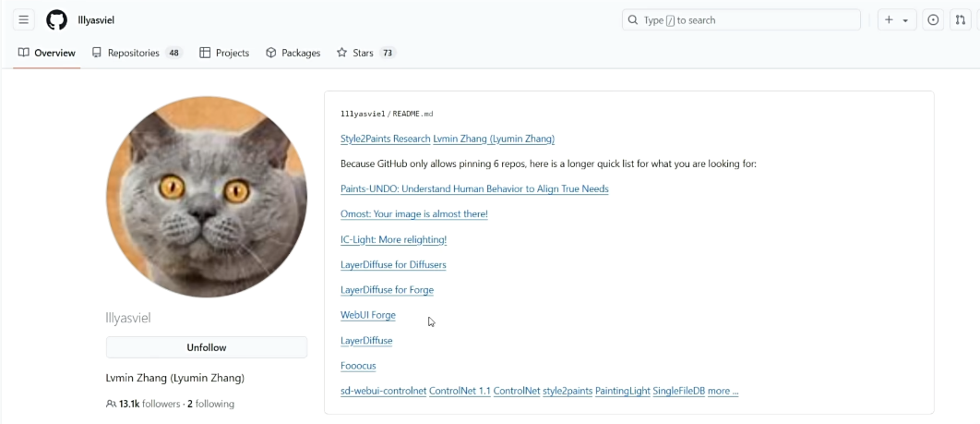Click the search field in header

(742, 20)
